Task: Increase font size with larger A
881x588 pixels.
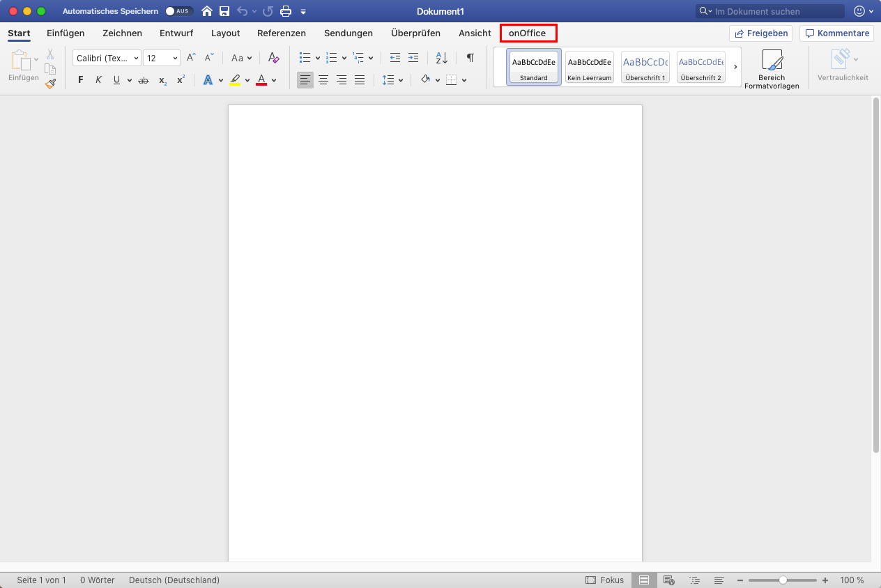Action: (191, 58)
